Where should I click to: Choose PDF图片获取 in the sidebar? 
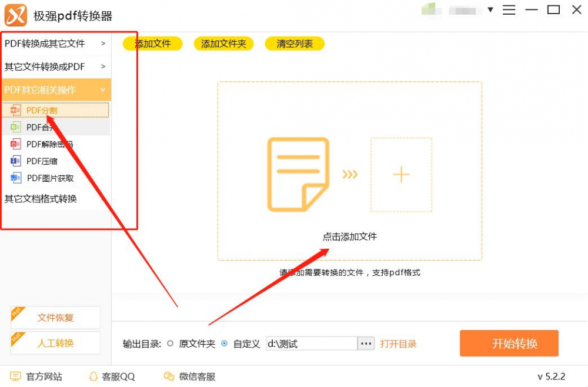click(x=56, y=178)
